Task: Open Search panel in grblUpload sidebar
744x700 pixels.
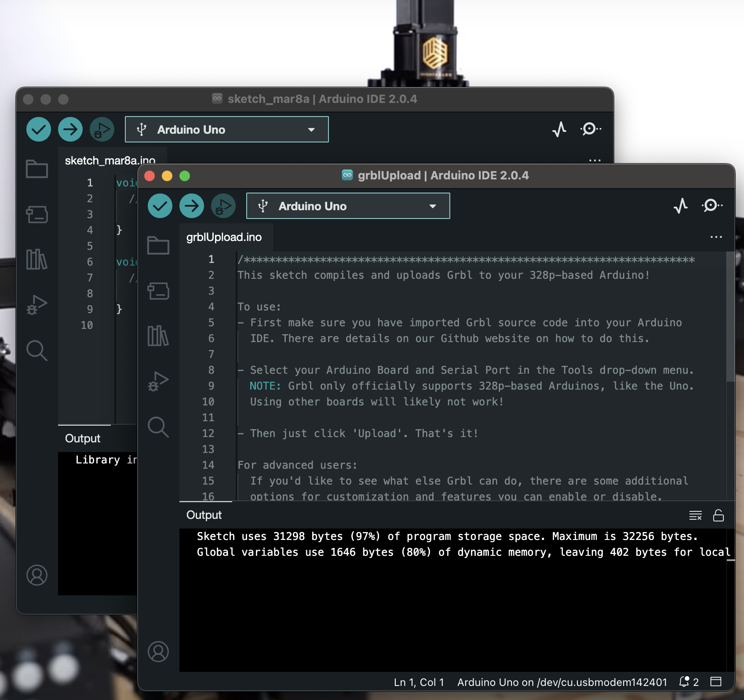Action: coord(158,427)
